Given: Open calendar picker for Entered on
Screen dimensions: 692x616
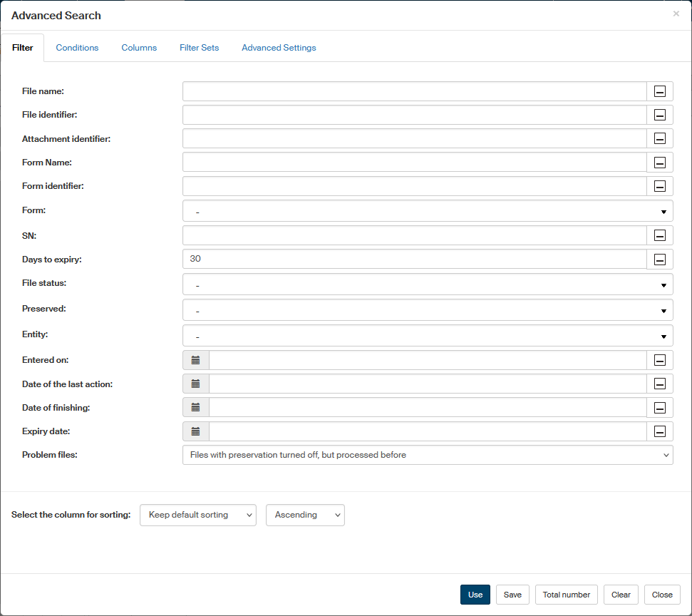Looking at the screenshot, I should click(x=196, y=360).
